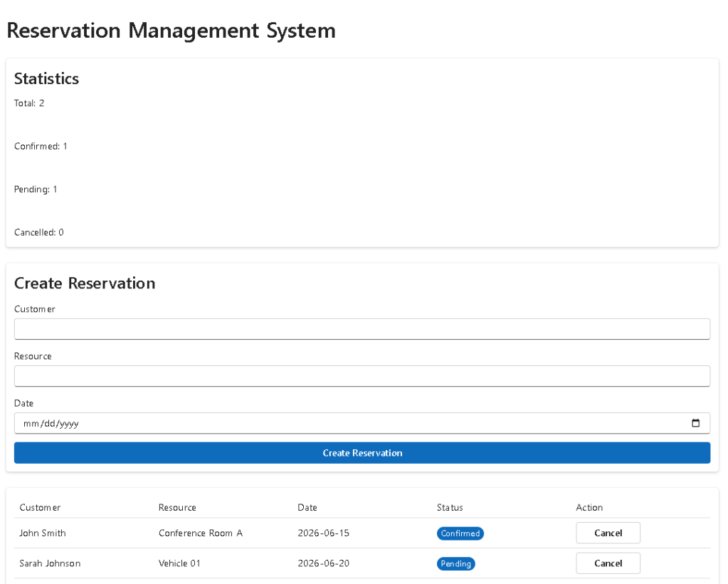Submit with the Create Reservation button

coord(362,453)
